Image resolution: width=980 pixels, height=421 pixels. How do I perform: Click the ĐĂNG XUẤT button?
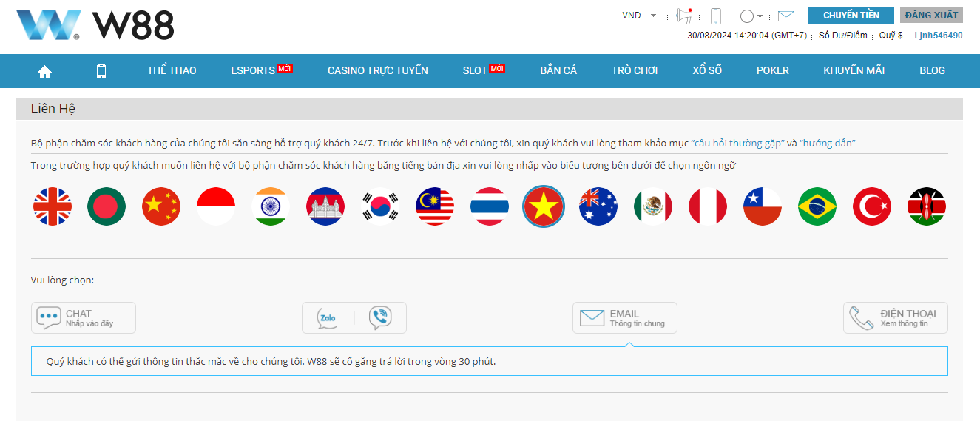tap(931, 16)
